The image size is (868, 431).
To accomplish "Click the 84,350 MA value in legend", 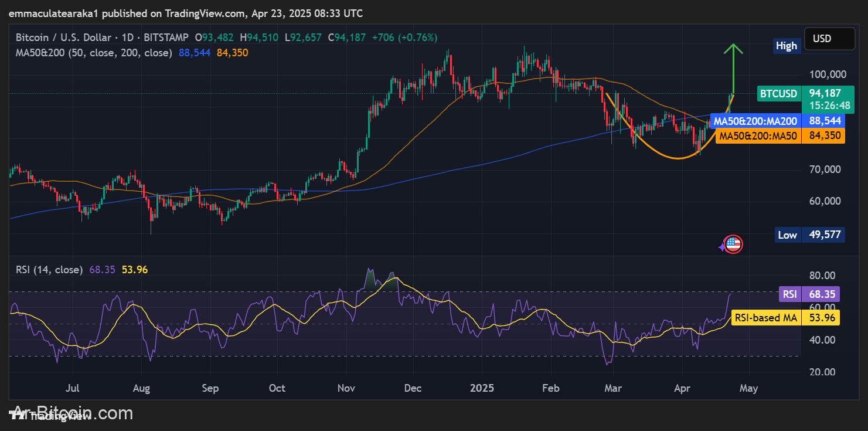I will click(x=232, y=53).
